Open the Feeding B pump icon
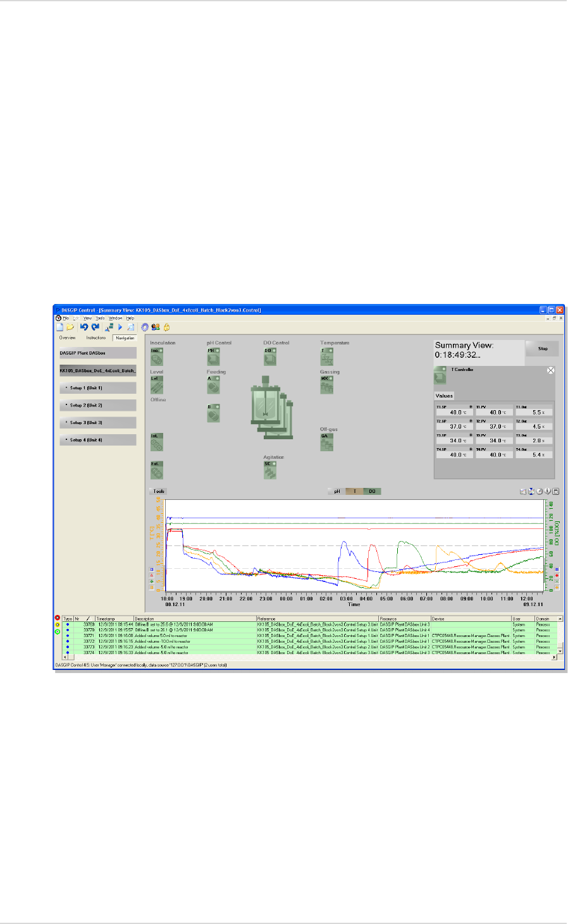Screen dimensions: 568x924 (x=213, y=413)
